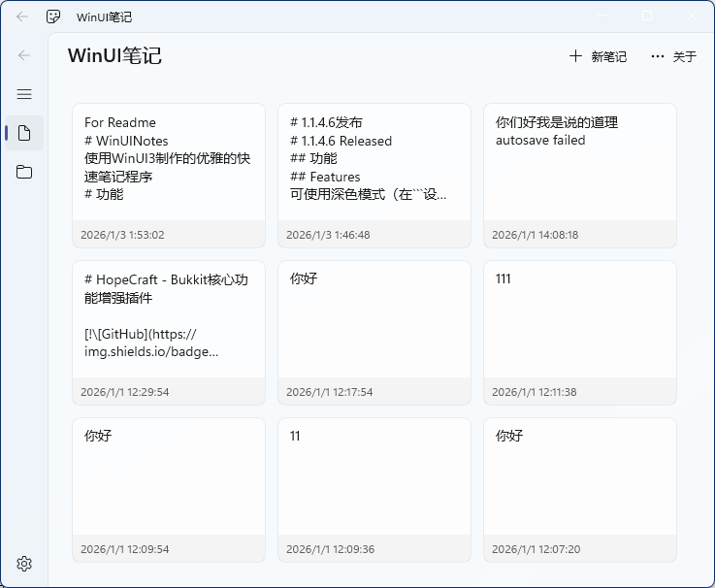
Task: Open the notes page icon in sidebar
Action: [24, 133]
